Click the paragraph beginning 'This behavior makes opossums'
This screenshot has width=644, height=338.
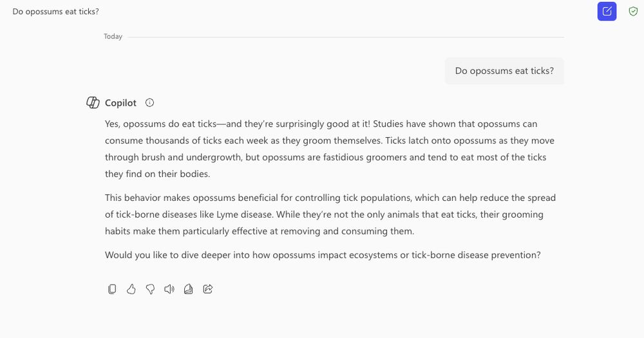[330, 214]
